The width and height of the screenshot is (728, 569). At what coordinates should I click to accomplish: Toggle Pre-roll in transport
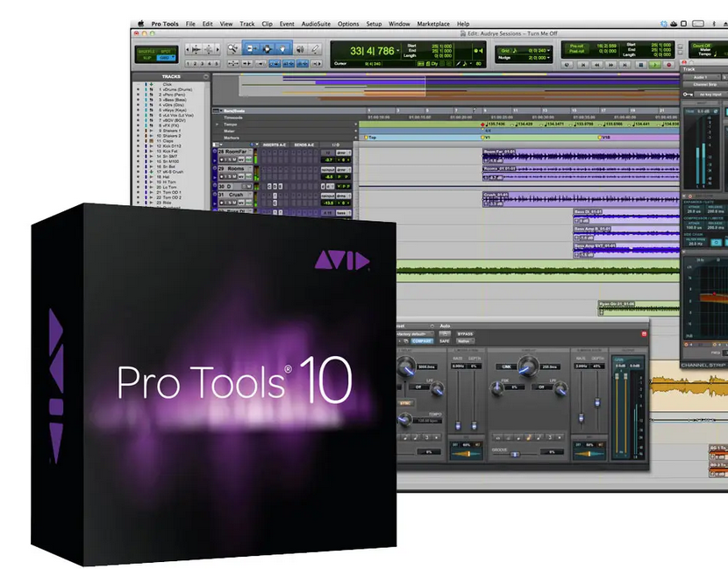click(x=576, y=46)
